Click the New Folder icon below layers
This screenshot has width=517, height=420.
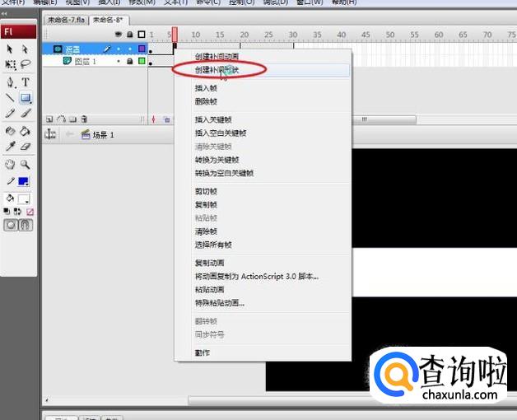73,119
